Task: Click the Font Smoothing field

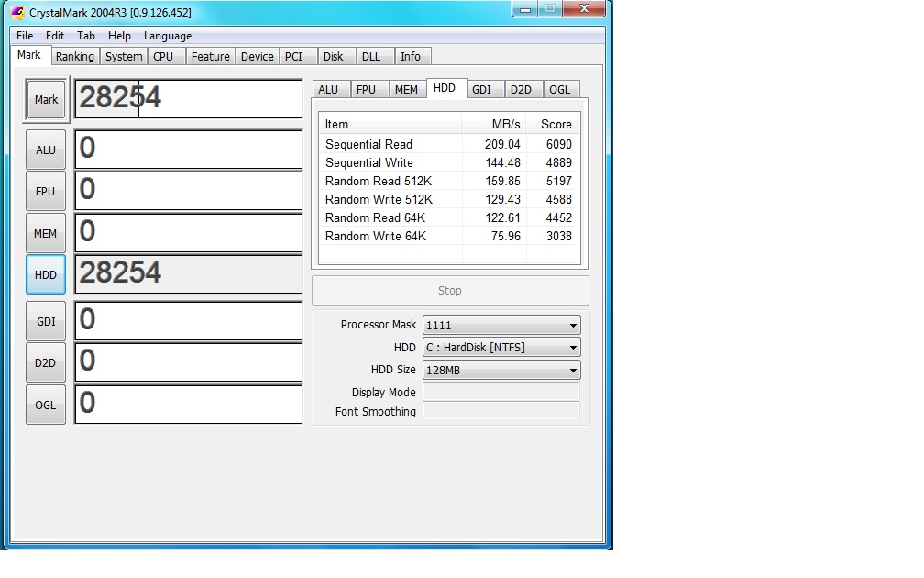Action: point(501,411)
